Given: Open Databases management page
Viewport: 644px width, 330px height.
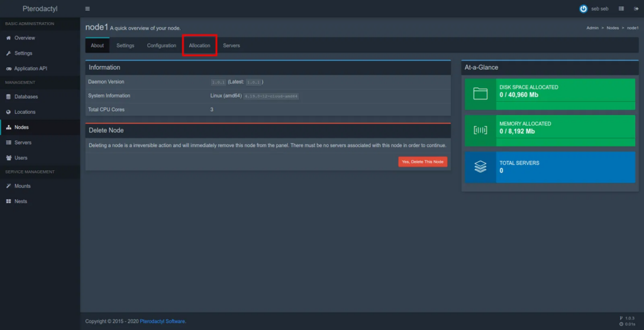Looking at the screenshot, I should tap(26, 97).
